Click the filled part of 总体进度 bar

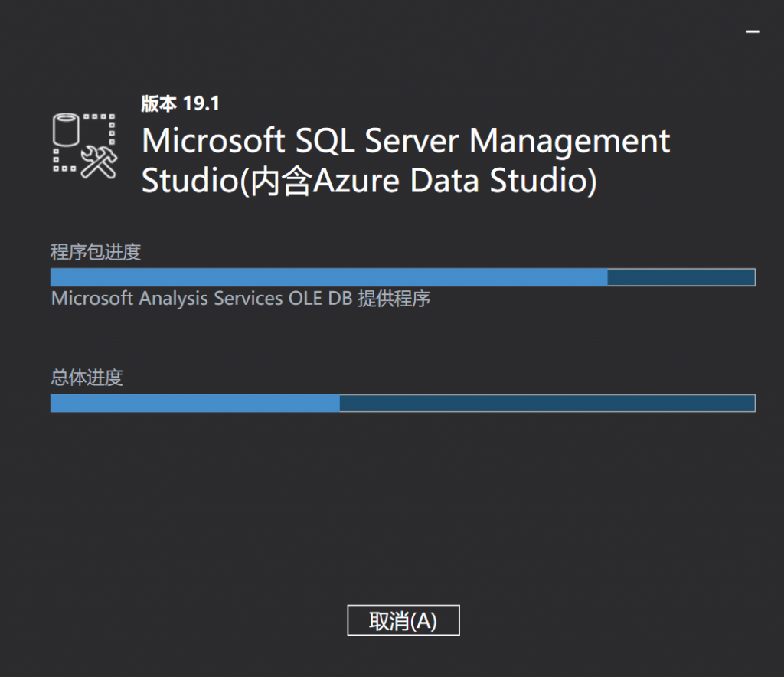pyautogui.click(x=195, y=403)
